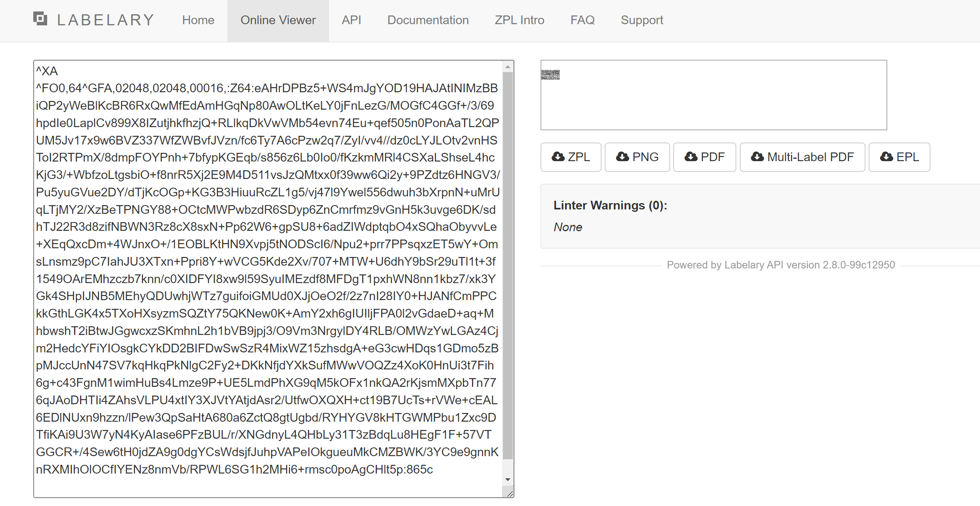This screenshot has width=980, height=506.
Task: Click the Multi-Label PDF cloud icon
Action: pyautogui.click(x=757, y=157)
